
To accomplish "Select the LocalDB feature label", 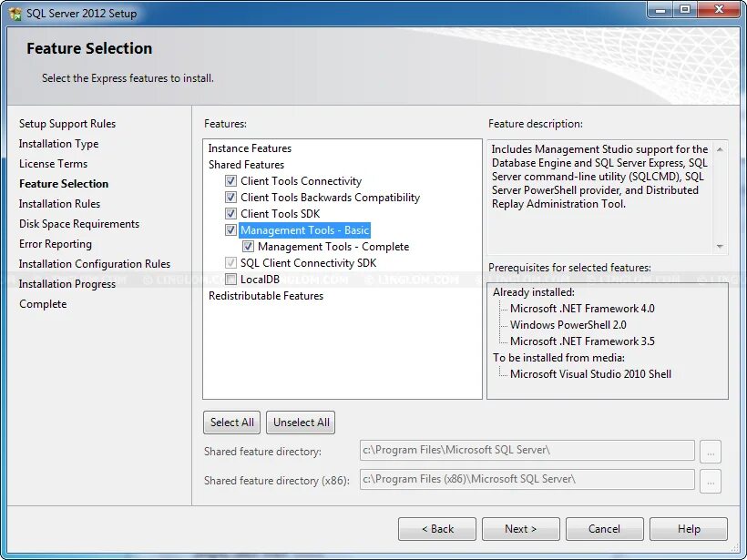I will (260, 280).
